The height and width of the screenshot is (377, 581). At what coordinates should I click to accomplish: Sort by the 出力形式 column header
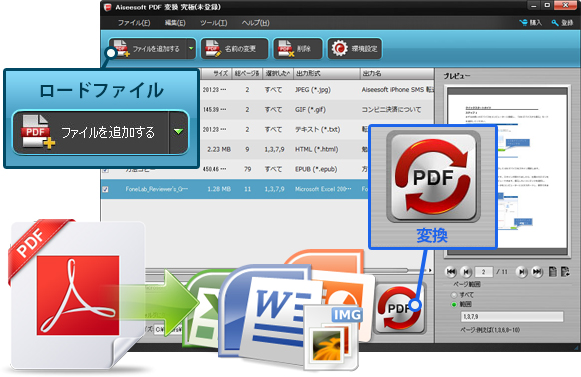[x=326, y=73]
